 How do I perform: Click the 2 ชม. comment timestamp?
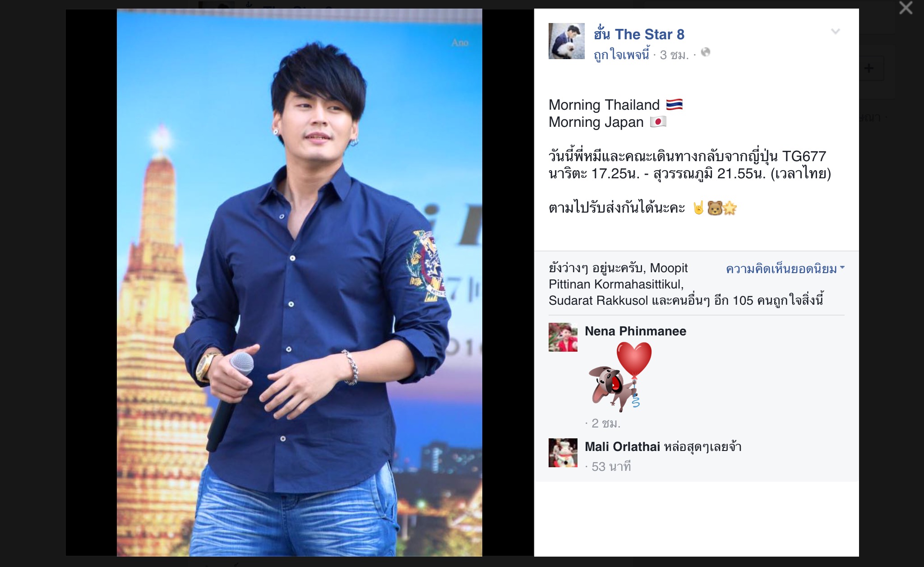click(606, 423)
